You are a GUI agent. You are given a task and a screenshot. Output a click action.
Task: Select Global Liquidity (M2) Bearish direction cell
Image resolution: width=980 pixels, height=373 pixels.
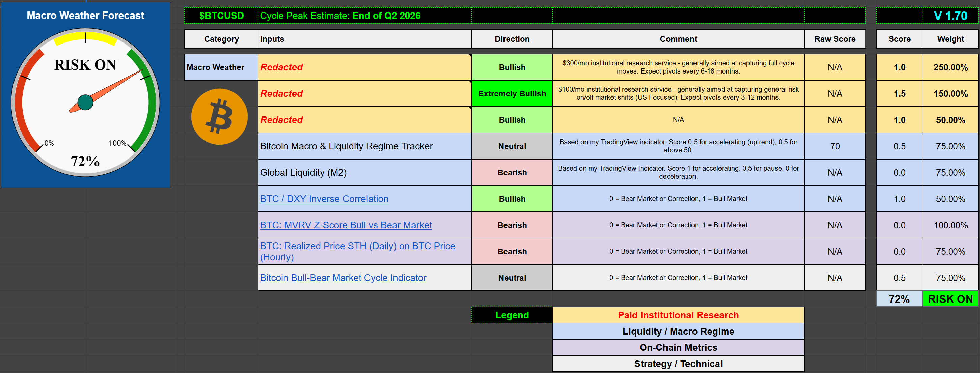pyautogui.click(x=512, y=173)
